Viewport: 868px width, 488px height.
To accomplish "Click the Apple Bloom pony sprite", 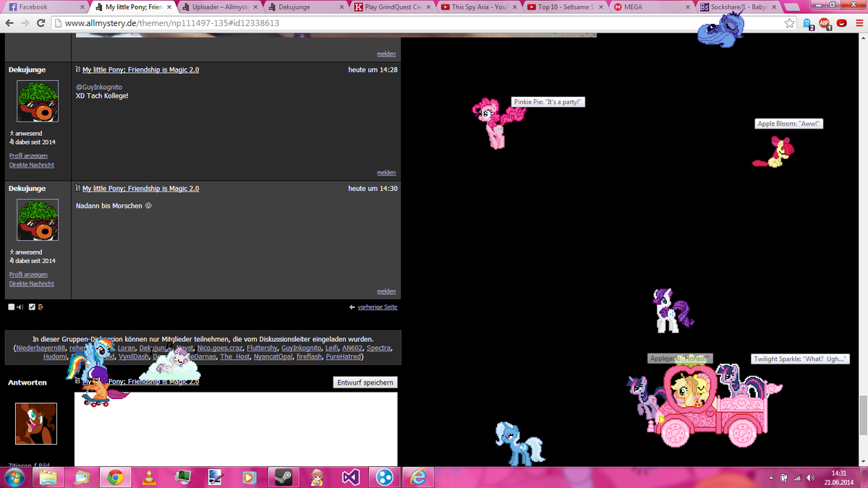I will click(773, 153).
